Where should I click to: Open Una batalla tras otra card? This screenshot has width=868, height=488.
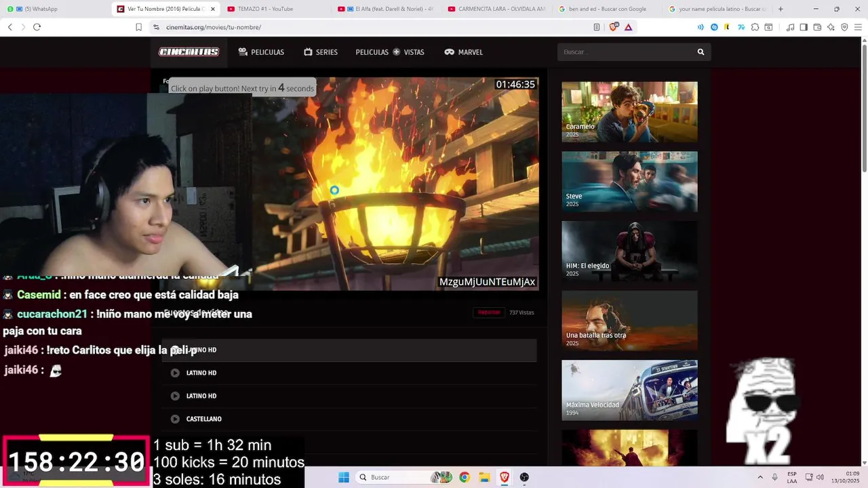coord(629,321)
